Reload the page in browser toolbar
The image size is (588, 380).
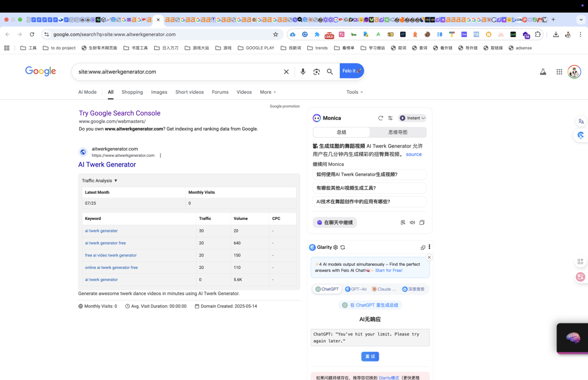(32, 34)
